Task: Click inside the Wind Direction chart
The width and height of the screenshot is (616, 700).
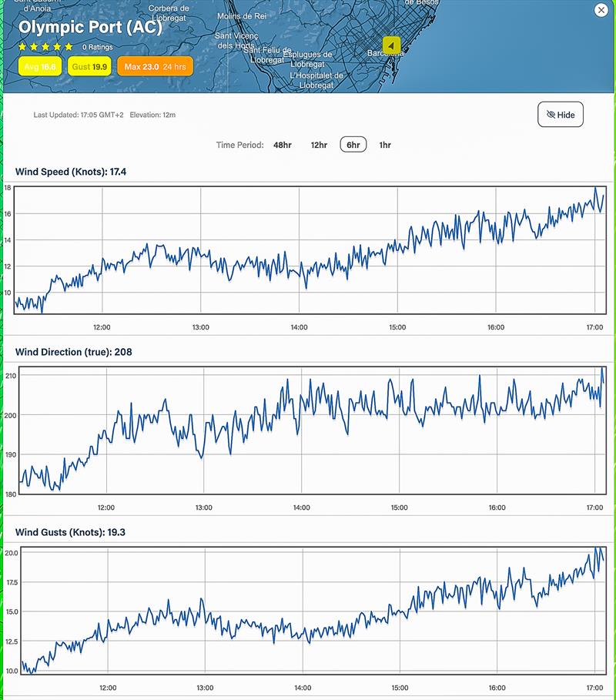Action: (313, 430)
